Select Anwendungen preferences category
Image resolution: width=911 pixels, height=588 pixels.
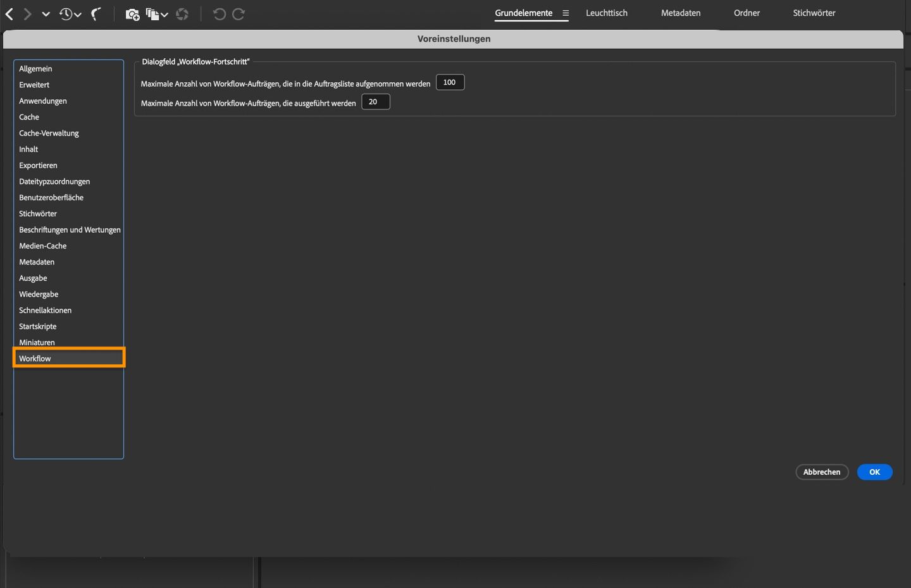tap(68, 101)
